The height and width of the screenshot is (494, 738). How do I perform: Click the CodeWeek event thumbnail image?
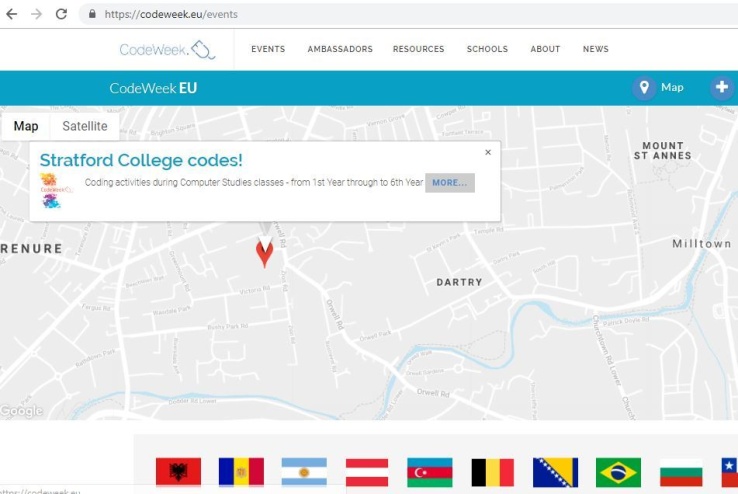(56, 191)
